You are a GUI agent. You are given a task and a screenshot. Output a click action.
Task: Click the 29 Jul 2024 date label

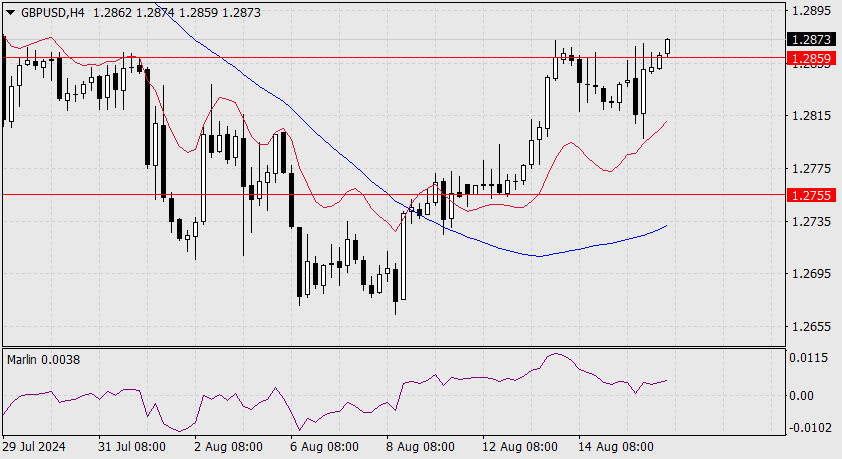(x=34, y=447)
